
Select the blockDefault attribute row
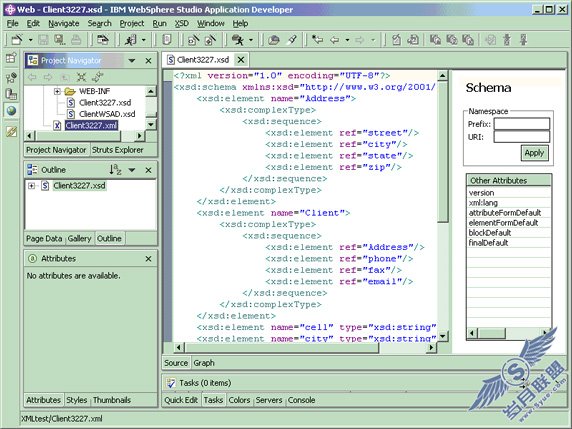click(509, 233)
